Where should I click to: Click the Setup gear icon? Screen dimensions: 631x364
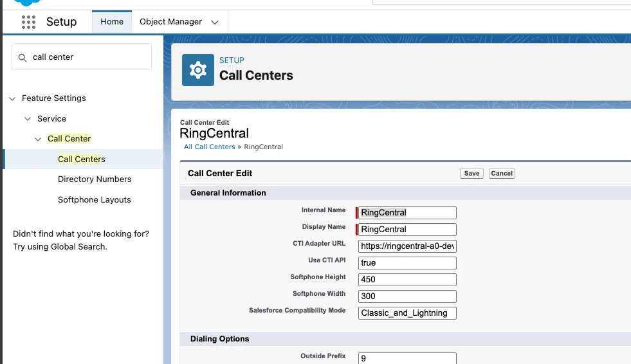[x=198, y=70]
